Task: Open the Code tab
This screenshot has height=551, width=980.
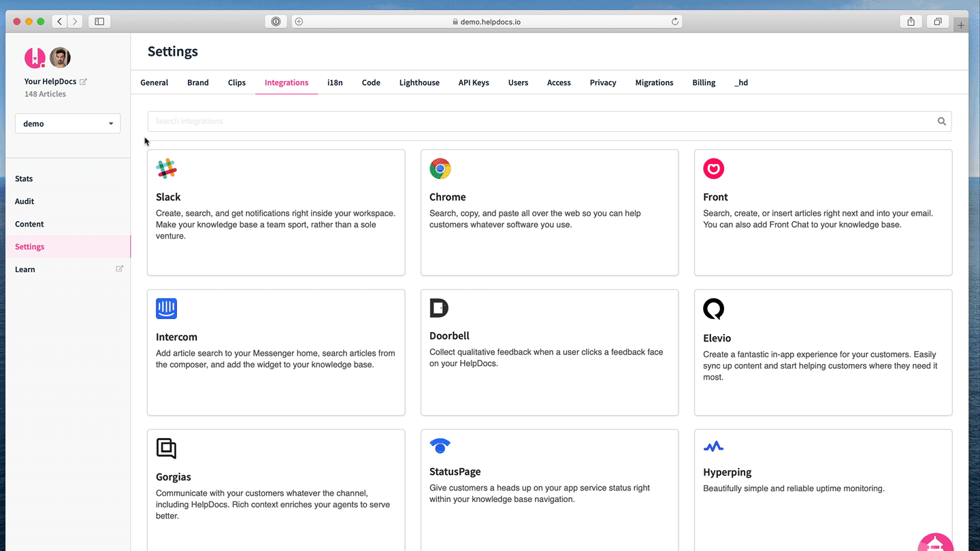Action: pos(371,82)
